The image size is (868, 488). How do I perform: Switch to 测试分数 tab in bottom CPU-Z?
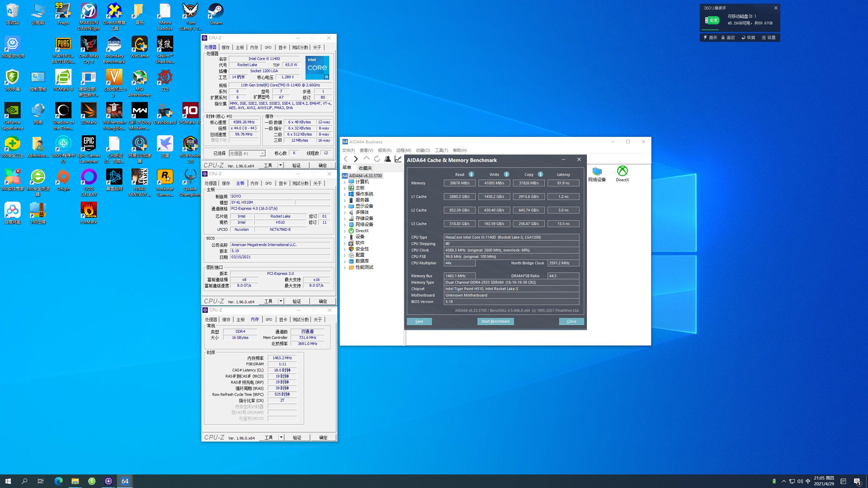(x=300, y=320)
